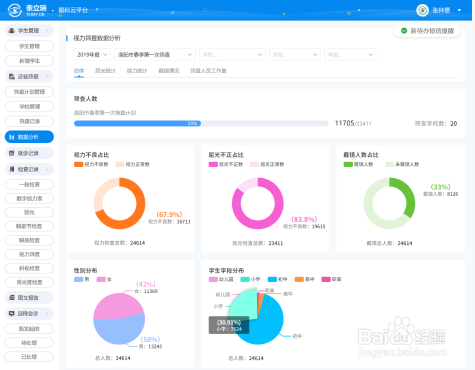Click the 图文报告 icon
475x370 pixels.
tap(11, 298)
